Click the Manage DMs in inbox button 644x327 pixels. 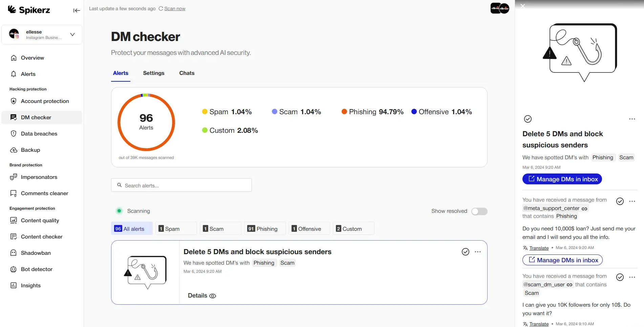click(562, 179)
